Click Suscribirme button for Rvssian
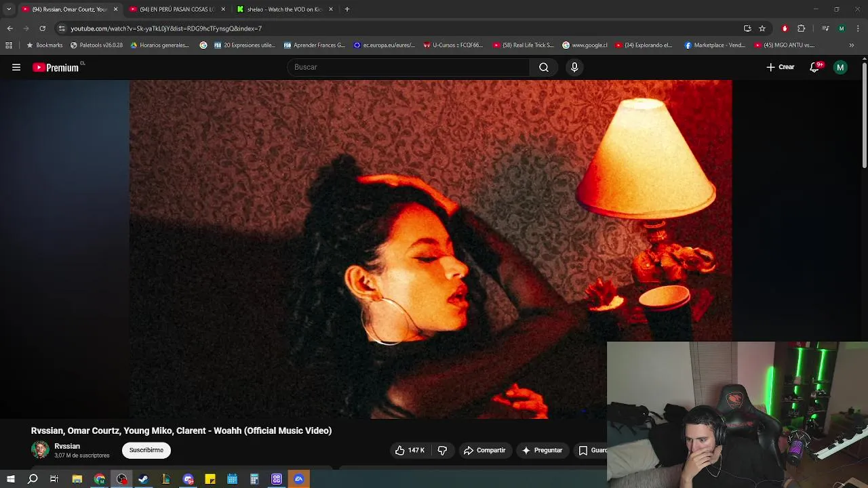The height and width of the screenshot is (488, 868). pos(146,450)
